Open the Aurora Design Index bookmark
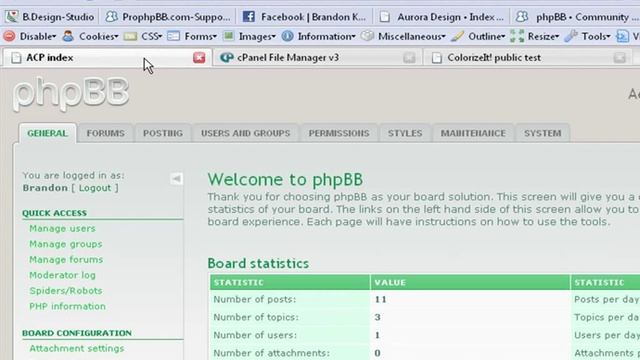 coord(442,17)
